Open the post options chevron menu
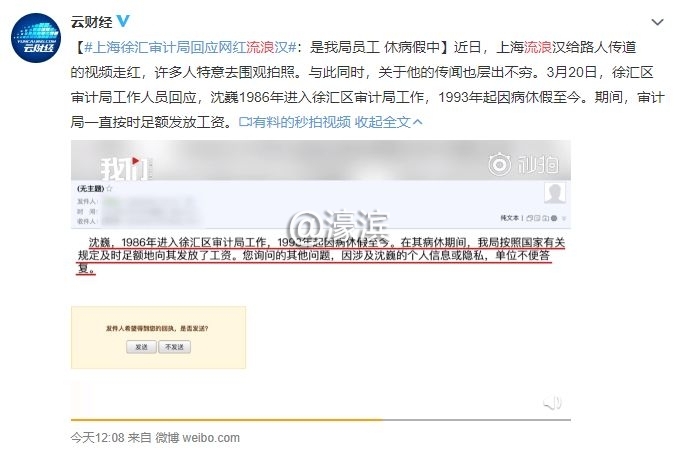Viewport: 676px width, 458px height. 657,22
